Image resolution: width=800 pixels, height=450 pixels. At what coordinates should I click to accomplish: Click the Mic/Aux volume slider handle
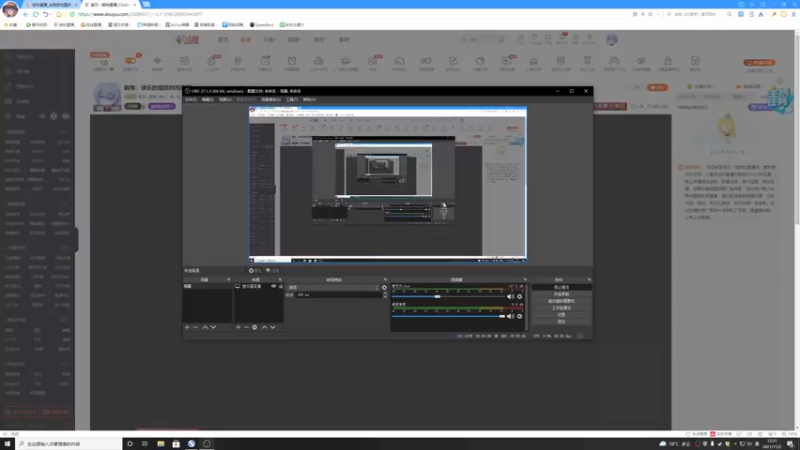pos(437,296)
